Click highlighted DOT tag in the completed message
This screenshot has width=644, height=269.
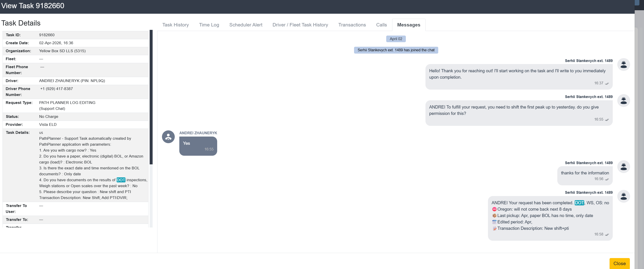point(579,203)
